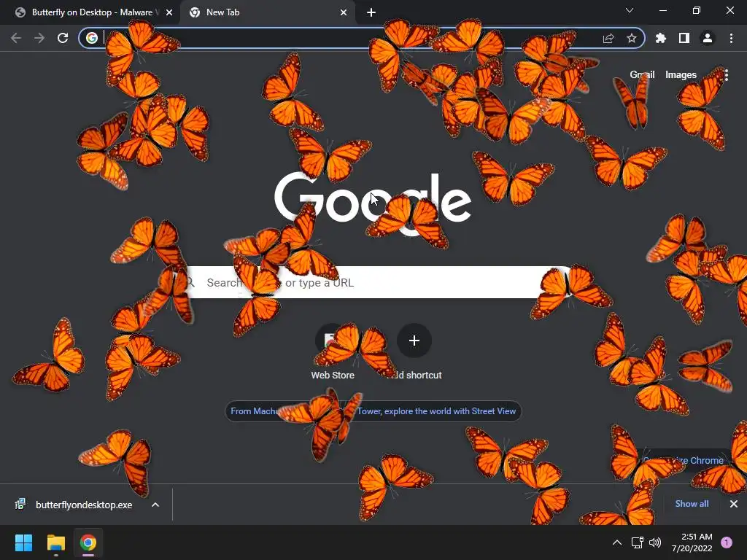Open the volume control tray icon
This screenshot has height=560, width=747.
coord(656,542)
